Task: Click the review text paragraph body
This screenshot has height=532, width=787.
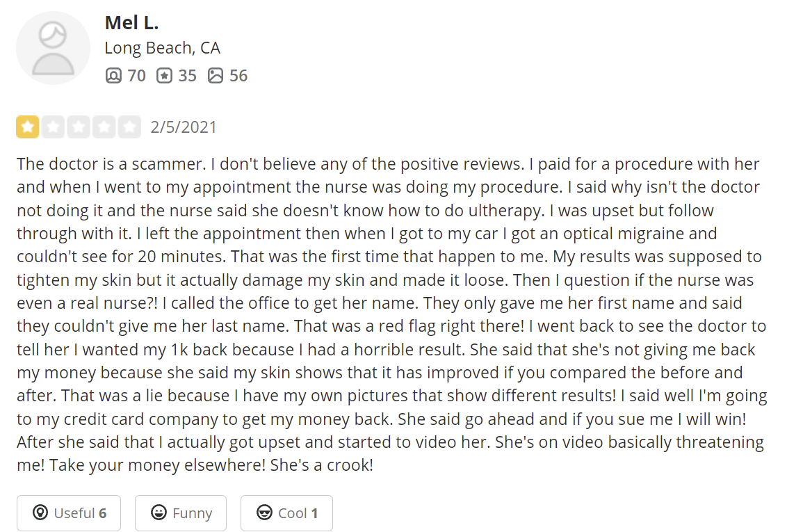Action: pyautogui.click(x=391, y=315)
